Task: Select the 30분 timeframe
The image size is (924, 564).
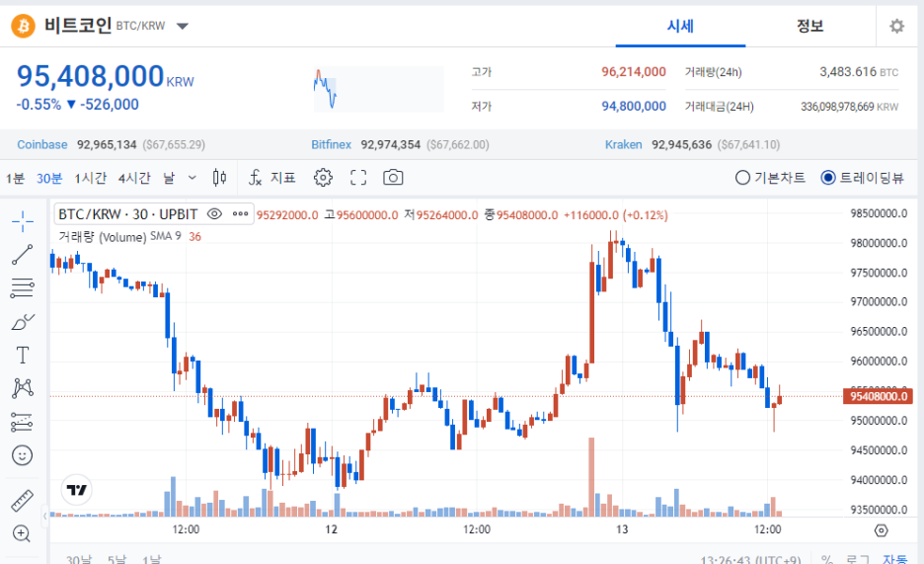Action: pos(49,178)
